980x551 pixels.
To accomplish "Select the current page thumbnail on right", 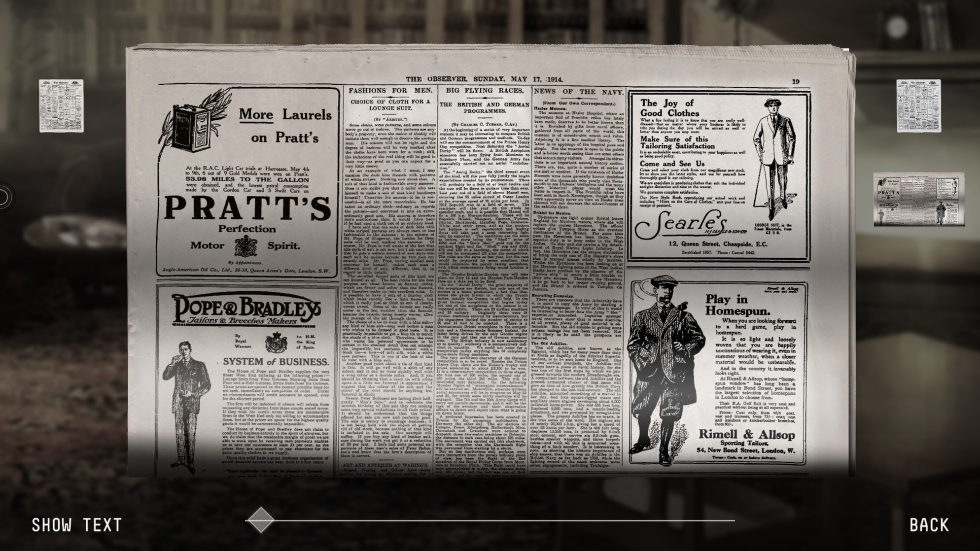I will click(x=919, y=200).
